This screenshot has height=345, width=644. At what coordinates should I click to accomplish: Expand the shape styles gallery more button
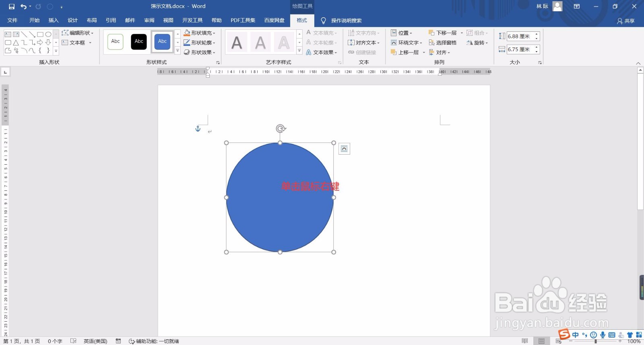178,51
